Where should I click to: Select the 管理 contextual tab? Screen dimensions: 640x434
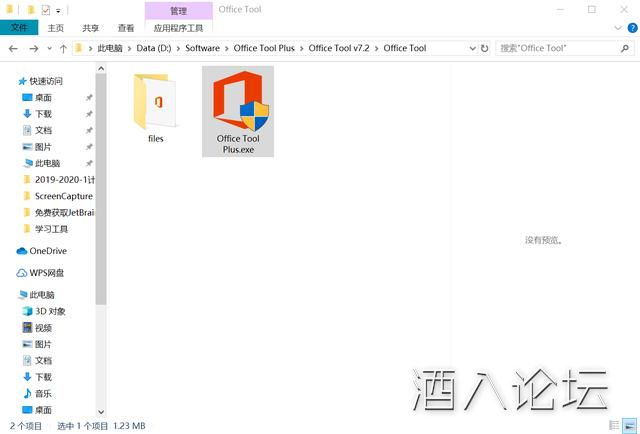point(178,11)
